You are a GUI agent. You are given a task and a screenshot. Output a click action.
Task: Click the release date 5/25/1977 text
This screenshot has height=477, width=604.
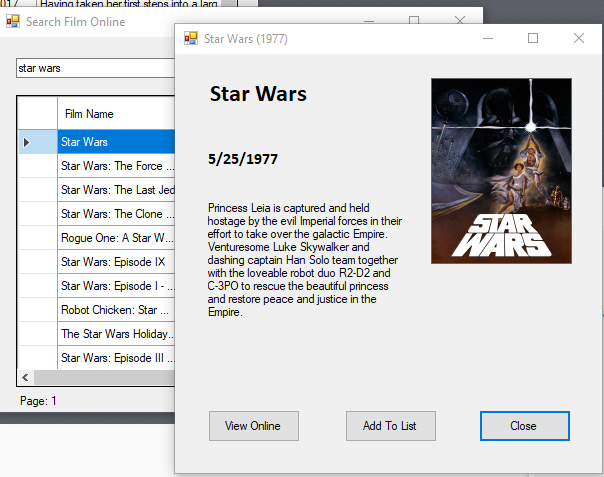pyautogui.click(x=243, y=159)
